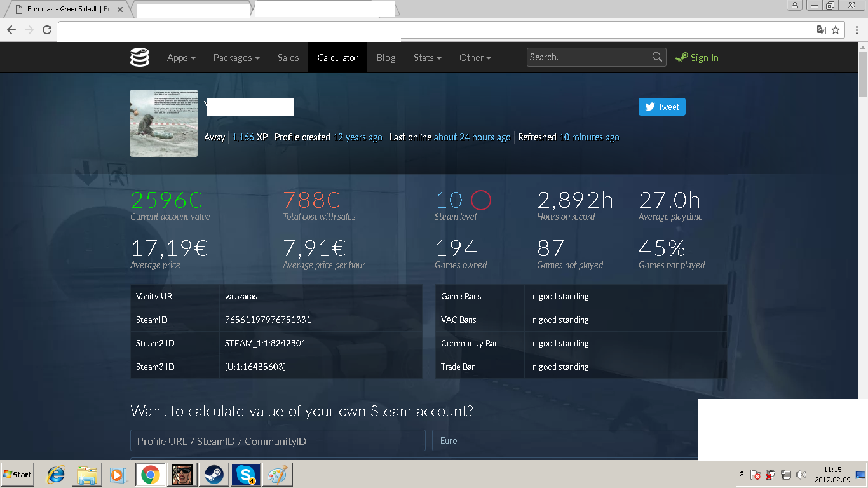
Task: Click the translate page icon
Action: [821, 30]
